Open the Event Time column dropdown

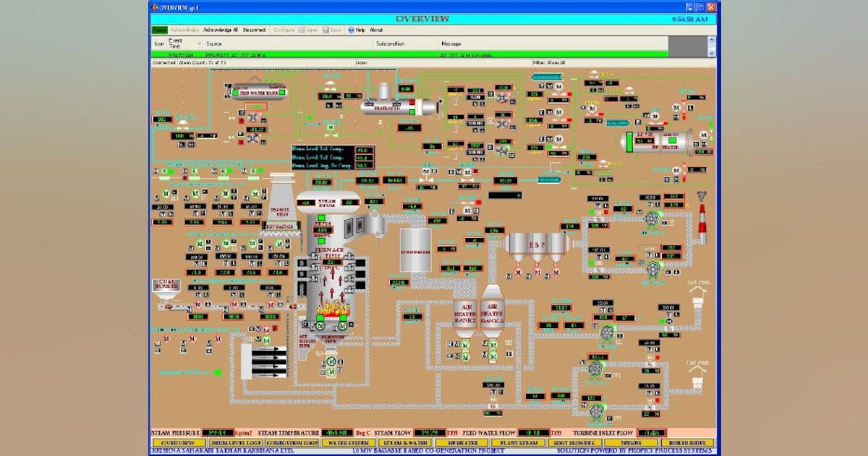click(x=199, y=43)
